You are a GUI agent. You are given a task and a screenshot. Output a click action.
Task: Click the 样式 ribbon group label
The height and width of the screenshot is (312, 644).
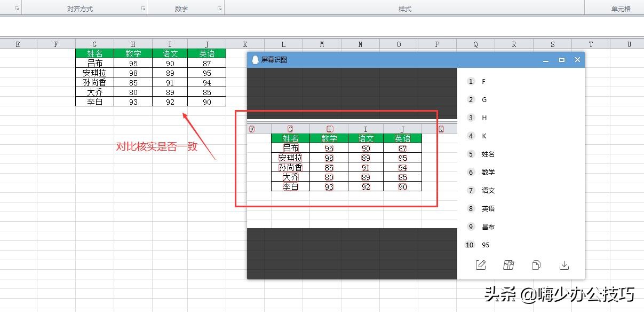[x=405, y=9]
